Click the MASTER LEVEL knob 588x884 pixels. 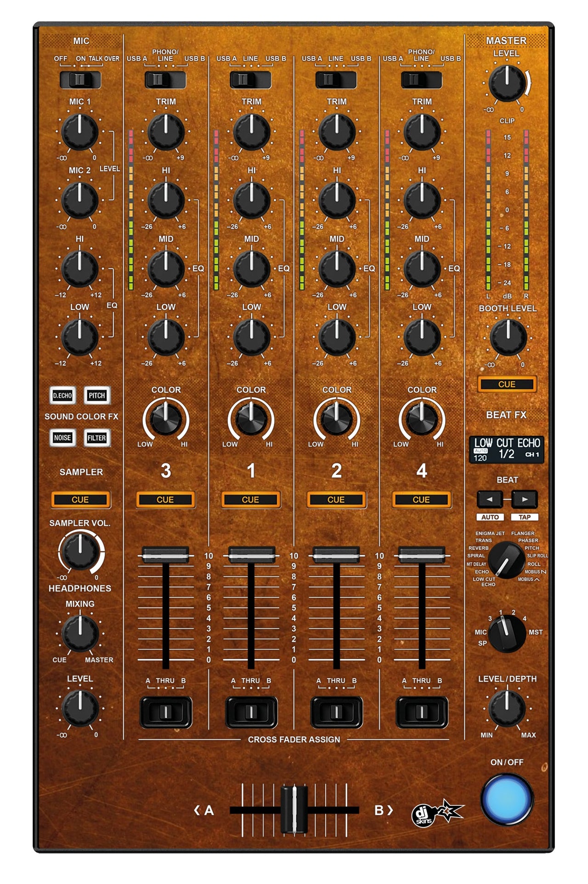pyautogui.click(x=507, y=84)
